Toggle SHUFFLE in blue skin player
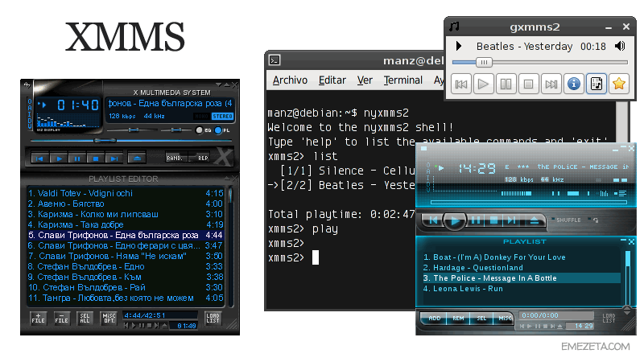The image size is (644, 362). pyautogui.click(x=566, y=220)
